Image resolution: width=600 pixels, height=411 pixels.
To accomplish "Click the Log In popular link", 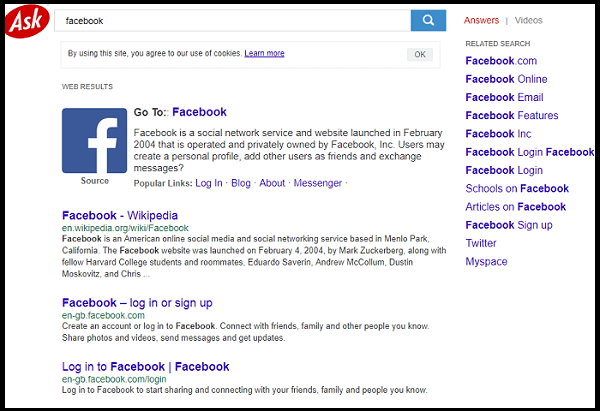I will (x=209, y=183).
